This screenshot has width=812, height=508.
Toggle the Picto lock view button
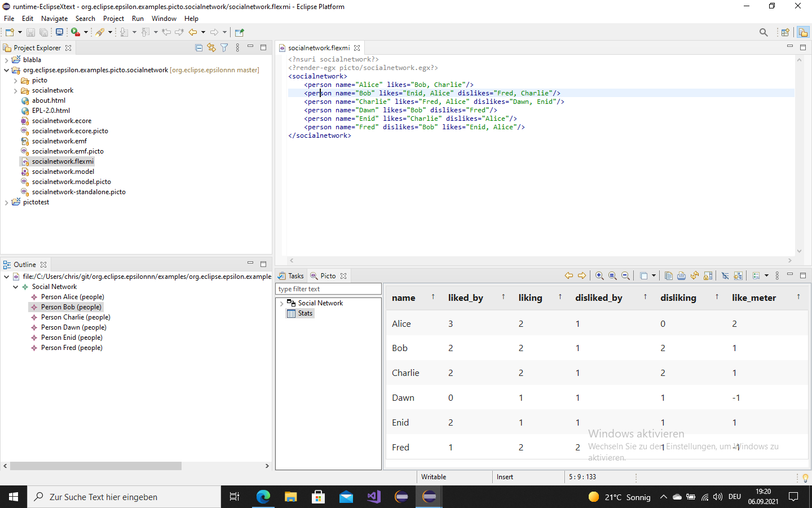click(708, 276)
